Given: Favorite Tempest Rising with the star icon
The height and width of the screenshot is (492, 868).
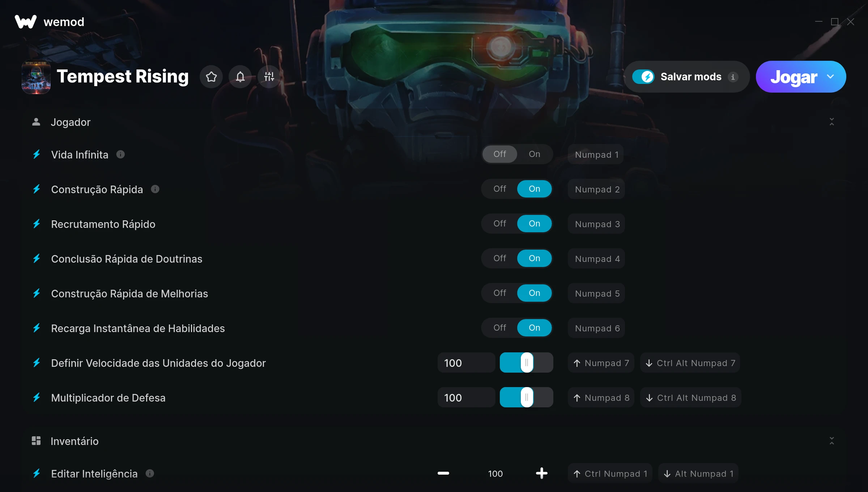Looking at the screenshot, I should pyautogui.click(x=212, y=77).
